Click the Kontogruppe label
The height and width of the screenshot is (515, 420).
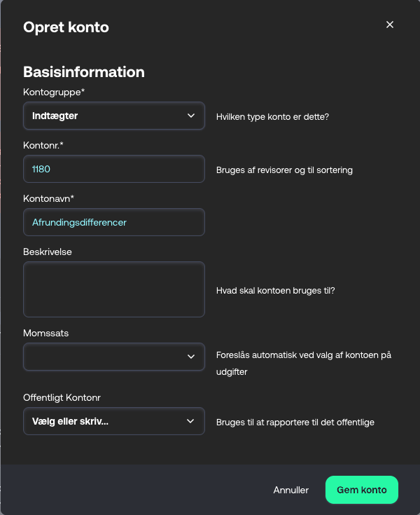point(54,92)
